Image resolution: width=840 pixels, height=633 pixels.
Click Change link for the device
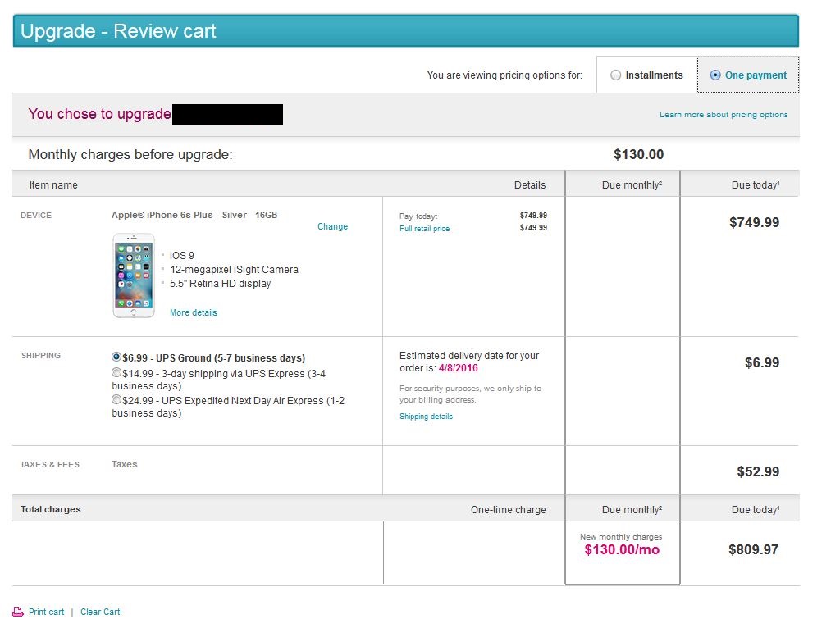(x=332, y=226)
